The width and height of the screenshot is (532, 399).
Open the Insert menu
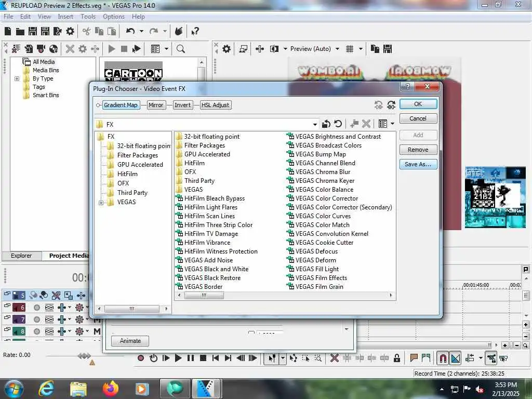pos(65,17)
